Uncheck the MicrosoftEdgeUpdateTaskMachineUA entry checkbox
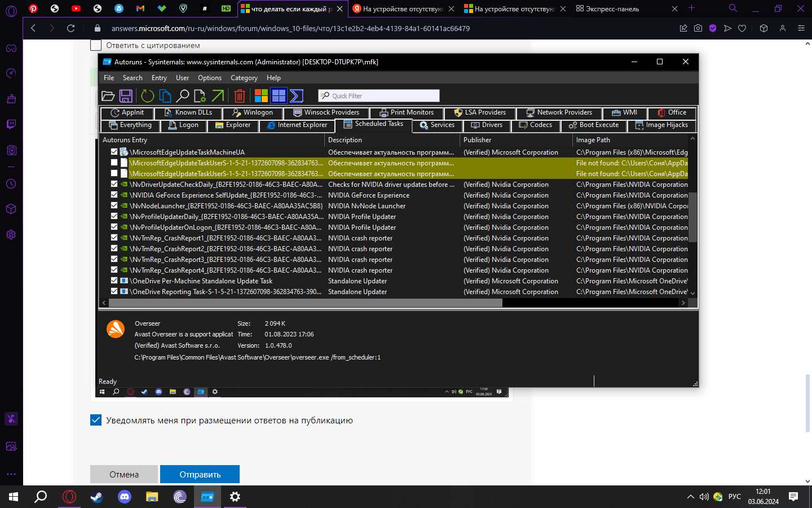This screenshot has height=508, width=812. coord(114,152)
